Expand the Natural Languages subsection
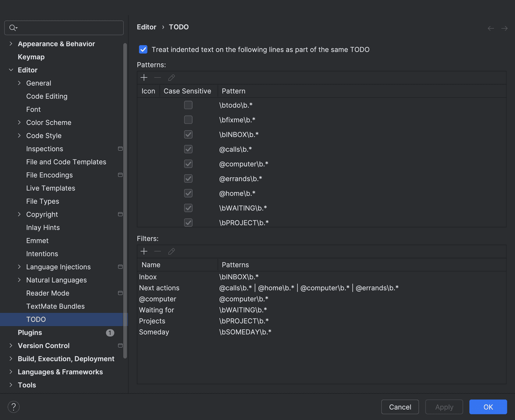The image size is (515, 420). (x=19, y=280)
